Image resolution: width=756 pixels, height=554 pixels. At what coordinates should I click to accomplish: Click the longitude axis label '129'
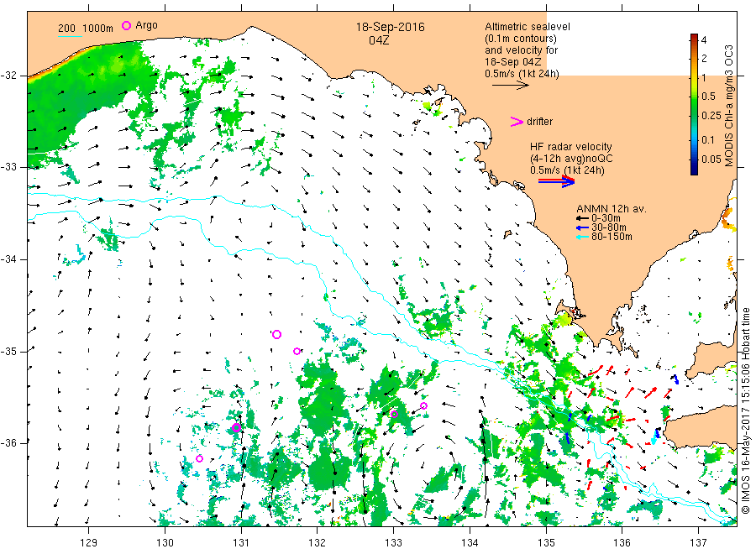[x=89, y=543]
